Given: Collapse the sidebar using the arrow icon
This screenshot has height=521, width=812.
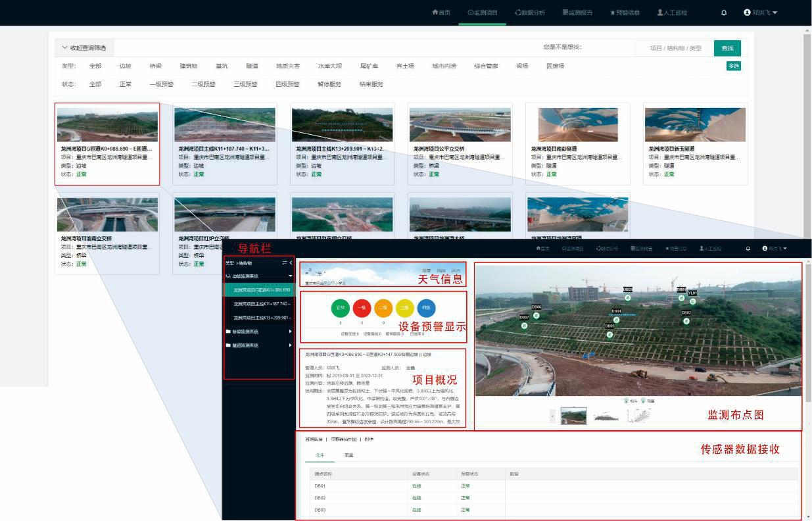Looking at the screenshot, I should click(x=291, y=262).
